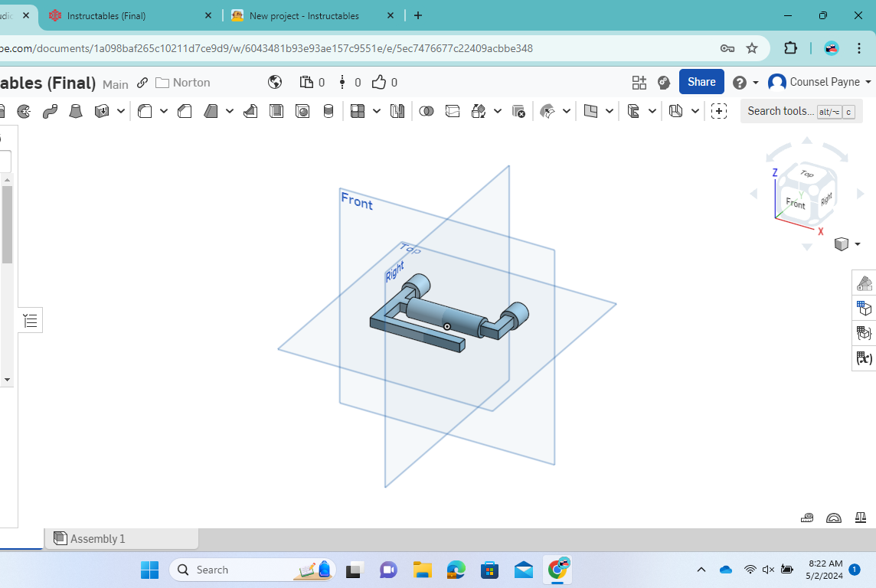Click the blue Share button
Image resolution: width=876 pixels, height=588 pixels.
[x=701, y=82]
